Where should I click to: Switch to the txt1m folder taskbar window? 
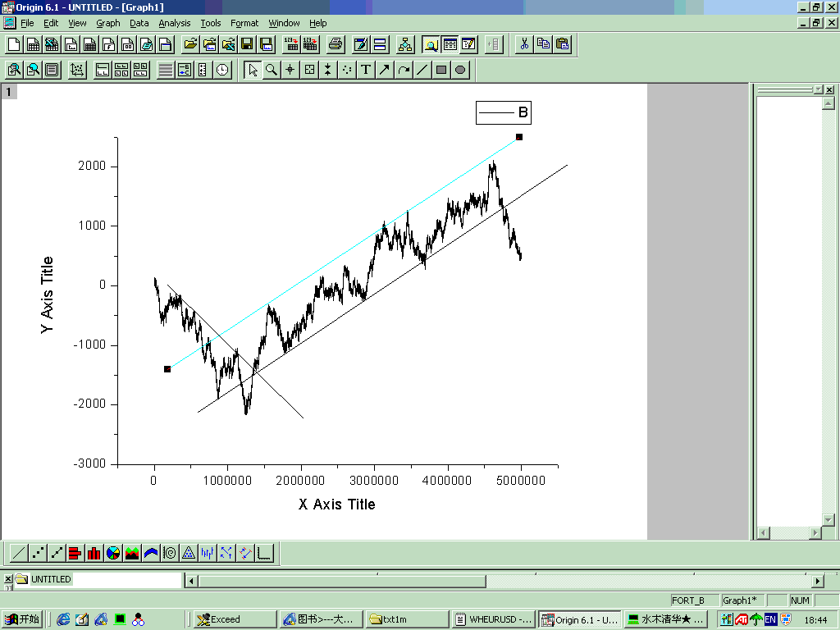406,619
